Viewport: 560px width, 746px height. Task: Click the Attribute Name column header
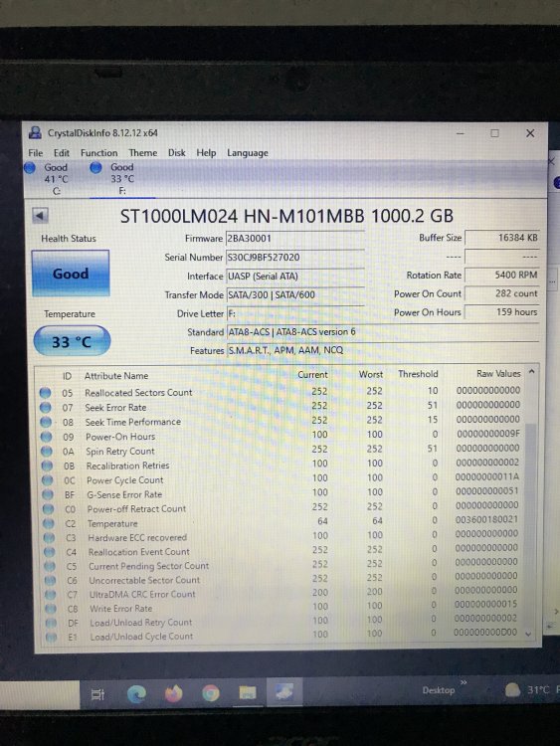pos(116,375)
